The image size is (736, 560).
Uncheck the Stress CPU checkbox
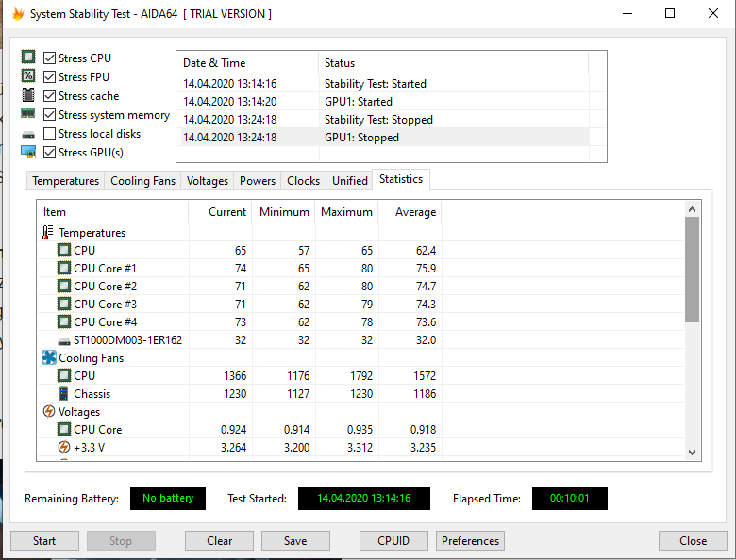[49, 58]
